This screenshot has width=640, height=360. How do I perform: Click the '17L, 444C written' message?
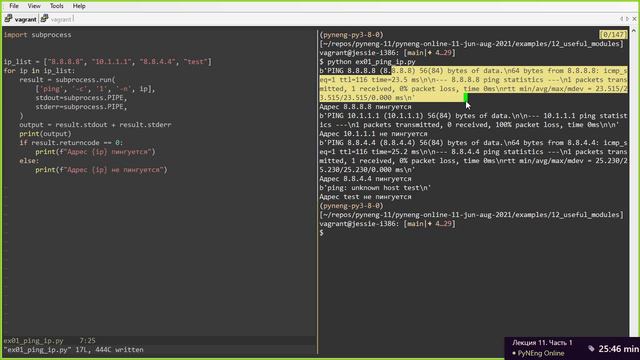109,350
